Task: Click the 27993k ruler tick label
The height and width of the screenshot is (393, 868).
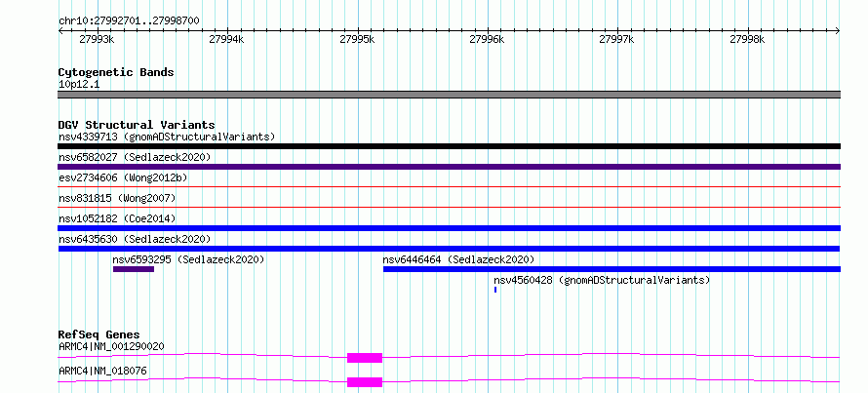Action: coord(97,39)
